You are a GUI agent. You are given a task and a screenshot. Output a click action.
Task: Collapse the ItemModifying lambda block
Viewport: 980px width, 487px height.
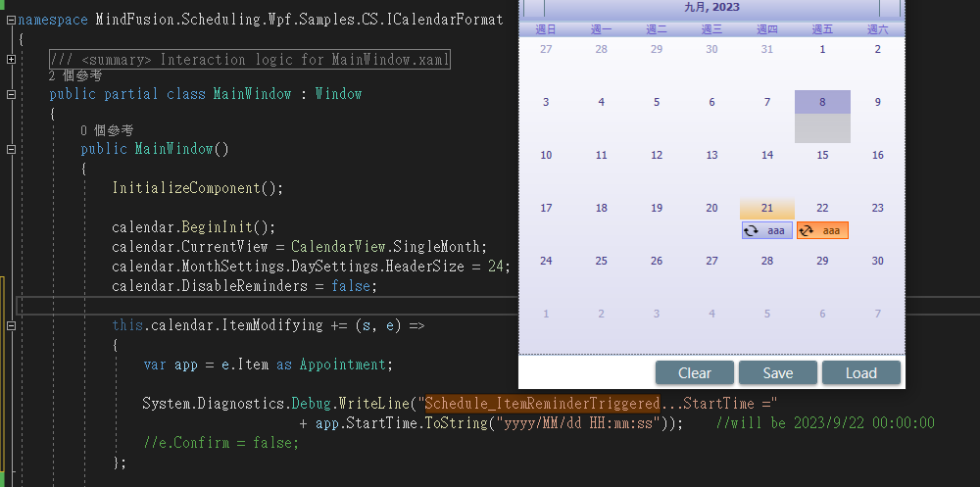(11, 325)
